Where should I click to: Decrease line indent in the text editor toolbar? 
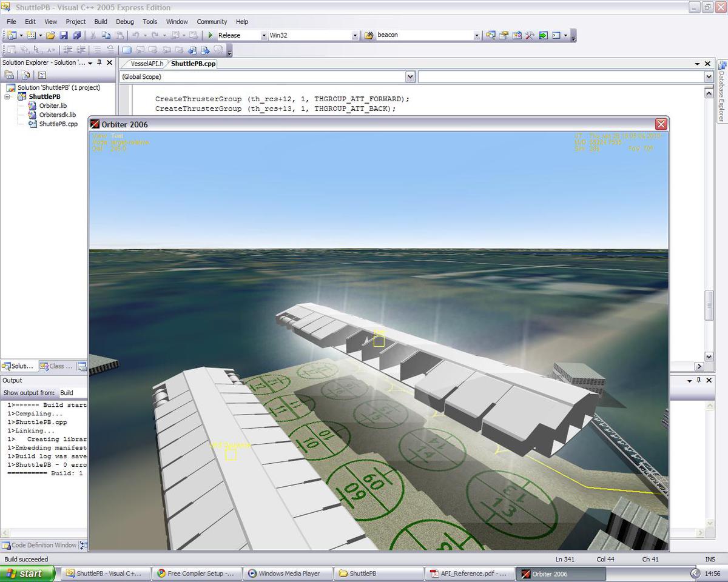point(68,50)
